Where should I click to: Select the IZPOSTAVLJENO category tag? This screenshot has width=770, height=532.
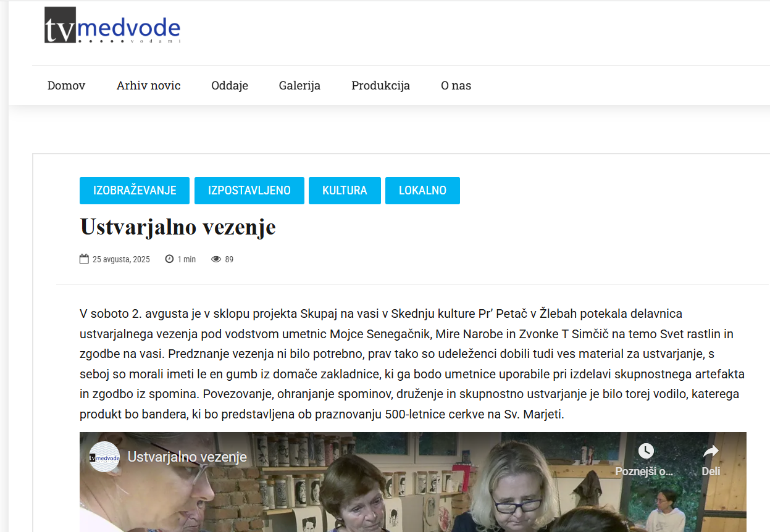(249, 191)
